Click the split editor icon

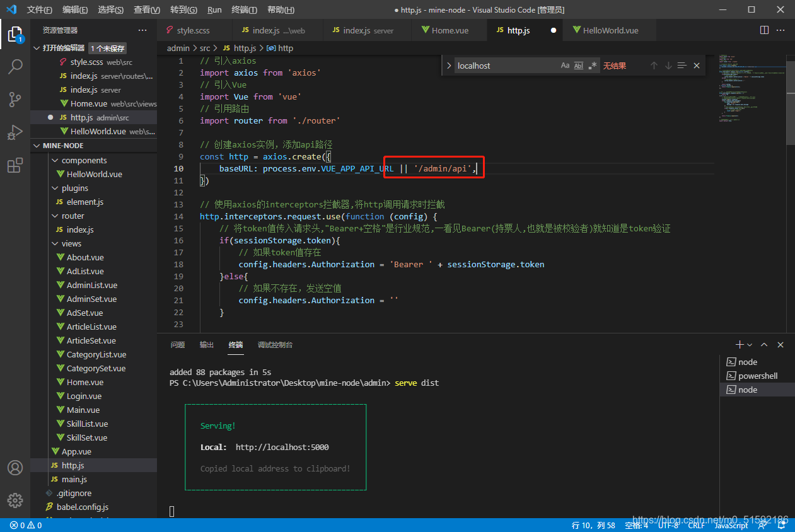764,30
